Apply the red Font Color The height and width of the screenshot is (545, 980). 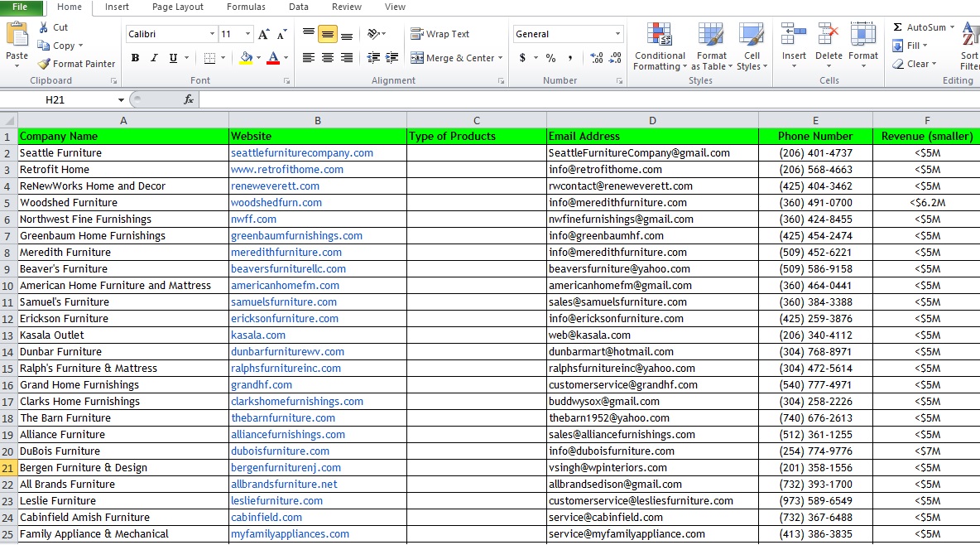pos(273,58)
